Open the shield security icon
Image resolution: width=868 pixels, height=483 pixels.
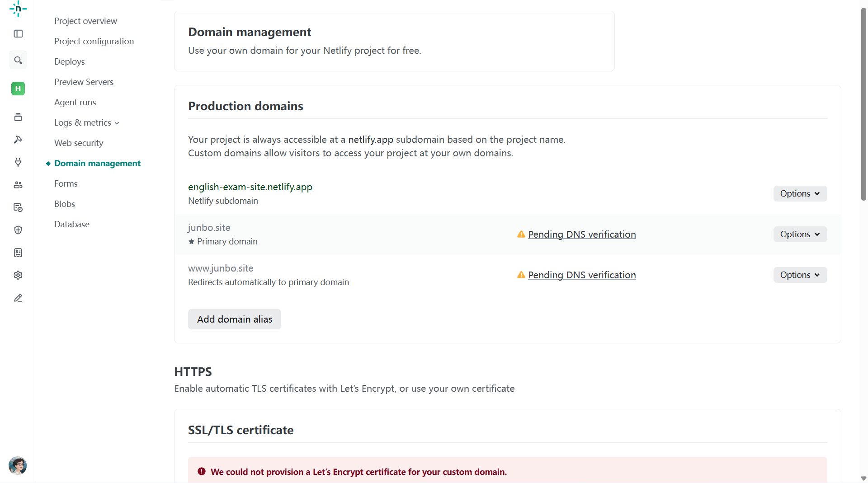18,230
